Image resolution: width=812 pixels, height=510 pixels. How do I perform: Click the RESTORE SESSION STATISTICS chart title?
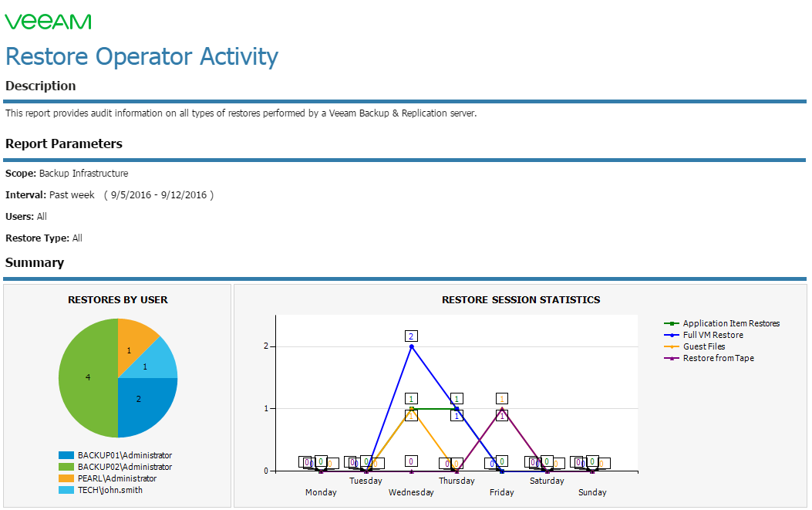(521, 300)
